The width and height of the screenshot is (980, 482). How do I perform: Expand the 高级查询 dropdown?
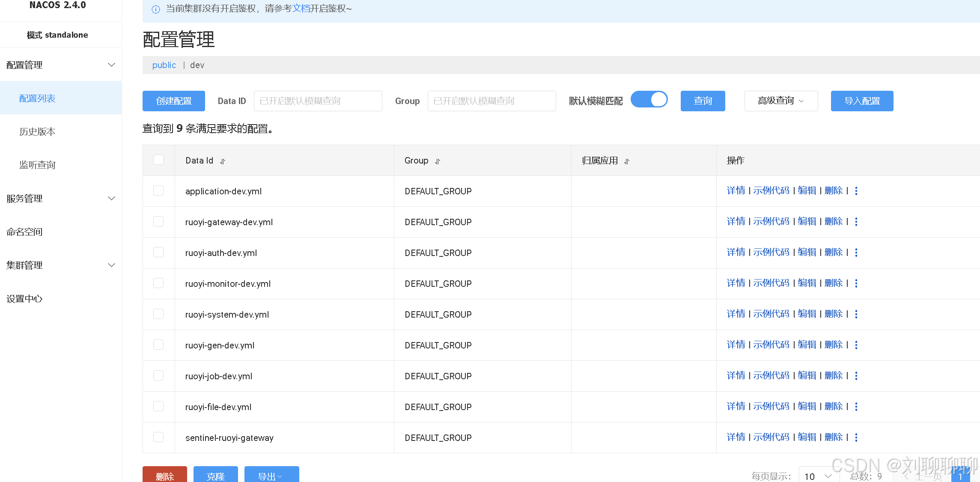pos(781,101)
